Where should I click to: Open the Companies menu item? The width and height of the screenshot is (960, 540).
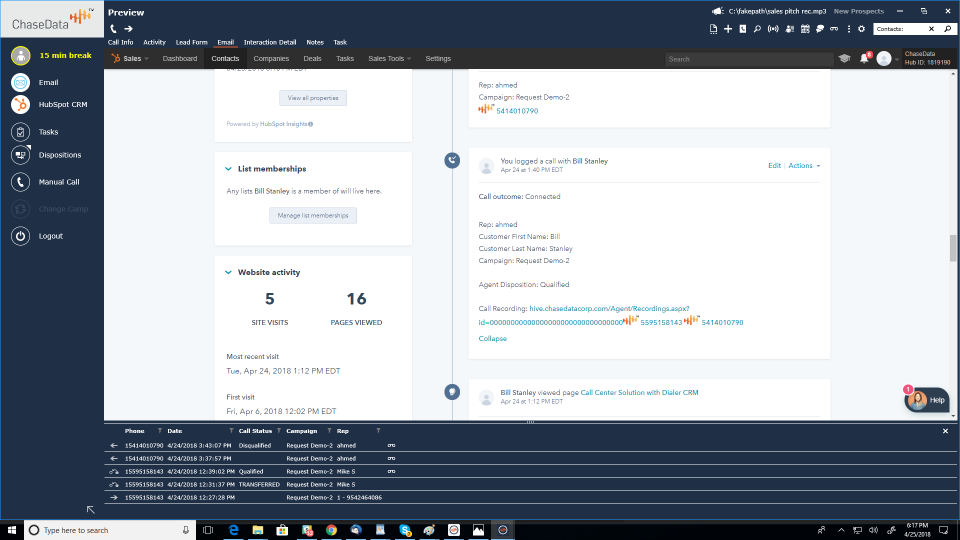pos(271,59)
